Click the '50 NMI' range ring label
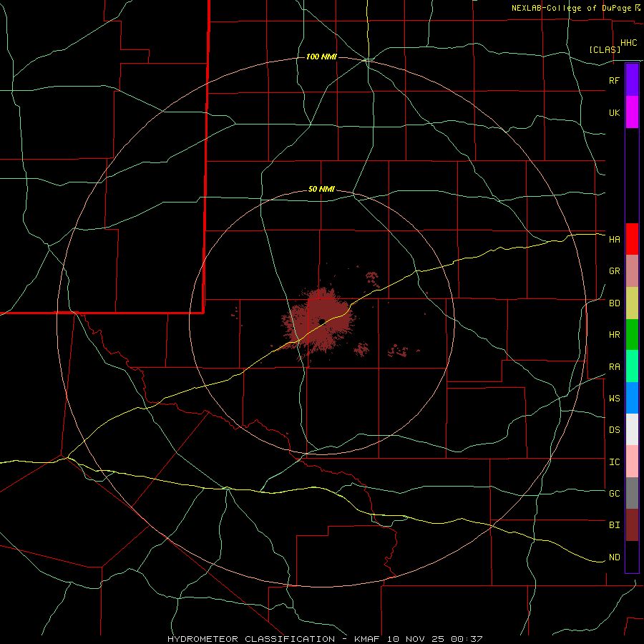Screen dimensions: 644x644 point(321,190)
